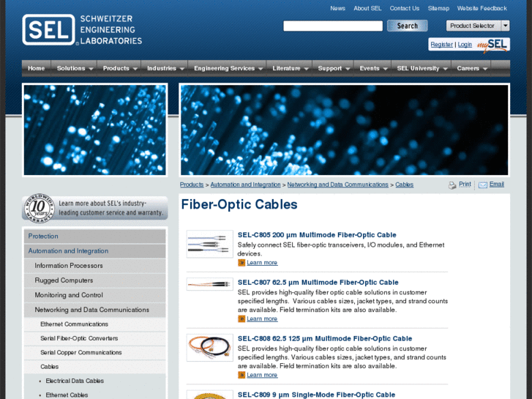Open SEL-C805 200 µm Multimode cable title

coord(317,235)
